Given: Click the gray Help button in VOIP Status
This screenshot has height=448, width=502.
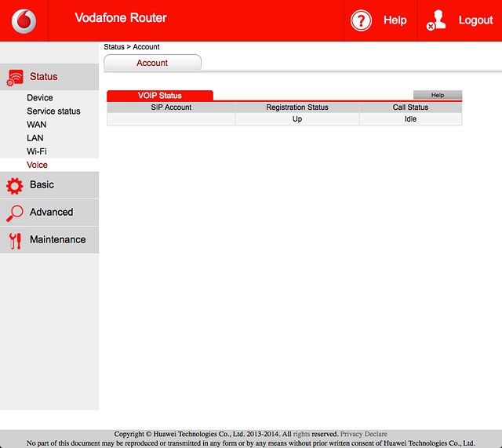Looking at the screenshot, I should (438, 95).
